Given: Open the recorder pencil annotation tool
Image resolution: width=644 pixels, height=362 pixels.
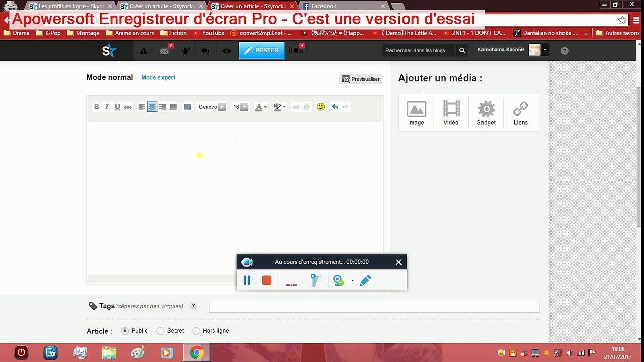Looking at the screenshot, I should [366, 280].
